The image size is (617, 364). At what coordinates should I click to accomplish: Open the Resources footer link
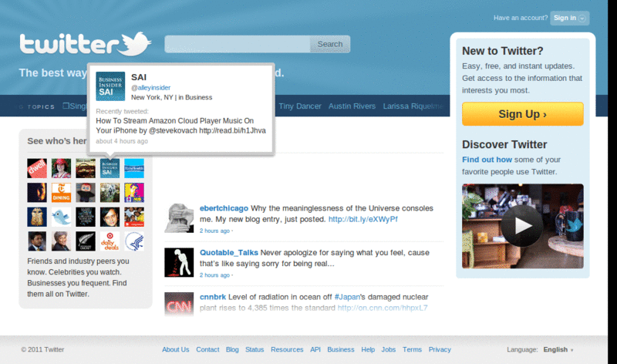(287, 349)
